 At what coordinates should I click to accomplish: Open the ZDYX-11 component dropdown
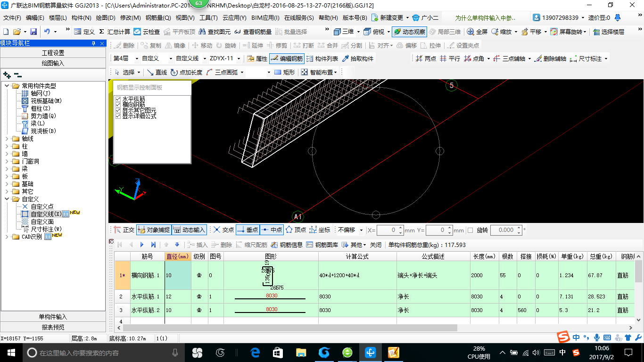pos(238,59)
